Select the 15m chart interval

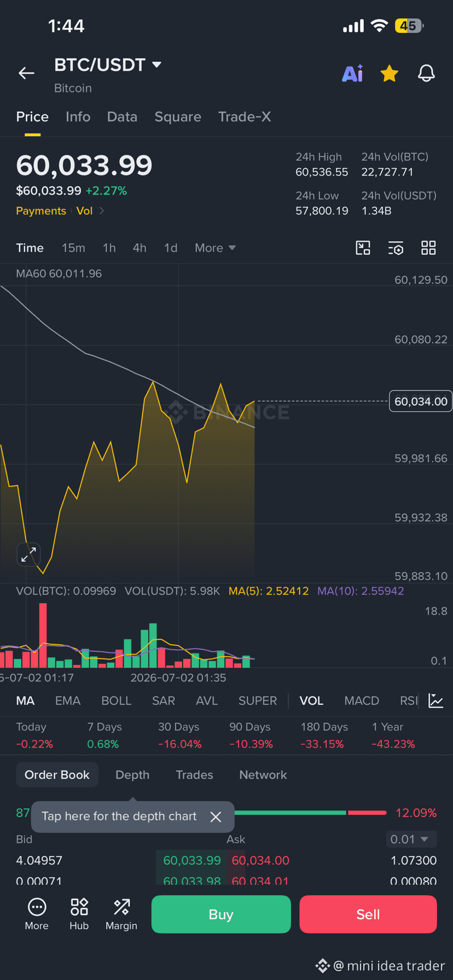point(73,248)
